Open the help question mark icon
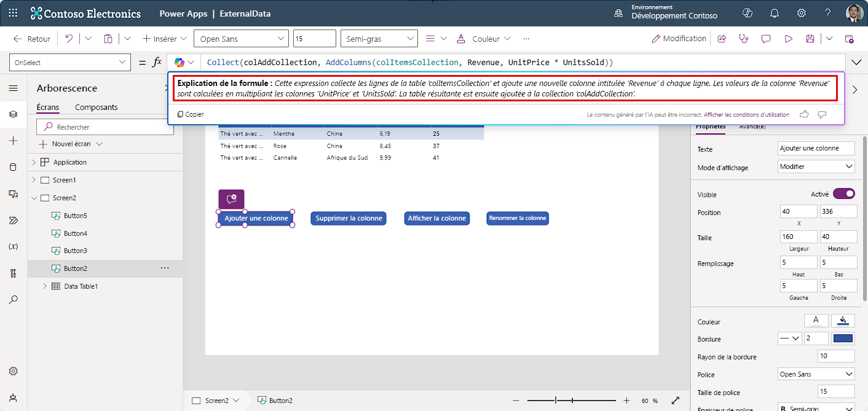 (x=828, y=14)
